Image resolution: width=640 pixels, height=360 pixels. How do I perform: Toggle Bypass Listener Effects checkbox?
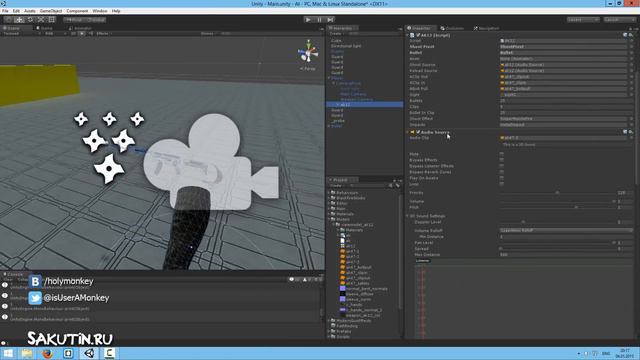point(502,166)
